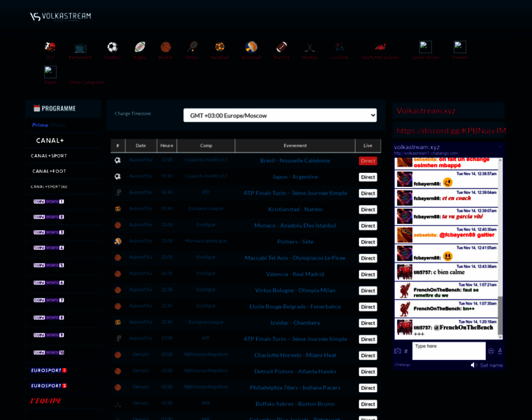Click Direct for Izvidac - Chambery
The height and width of the screenshot is (420, 532).
click(367, 323)
